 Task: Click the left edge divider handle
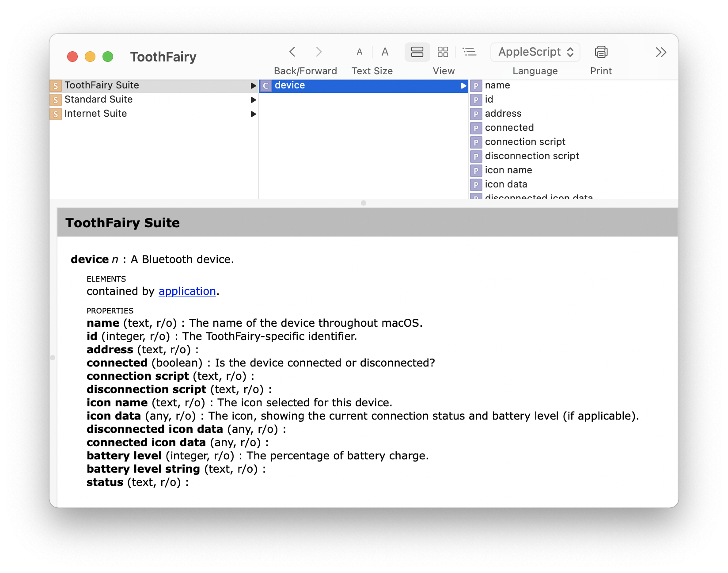pyautogui.click(x=53, y=358)
